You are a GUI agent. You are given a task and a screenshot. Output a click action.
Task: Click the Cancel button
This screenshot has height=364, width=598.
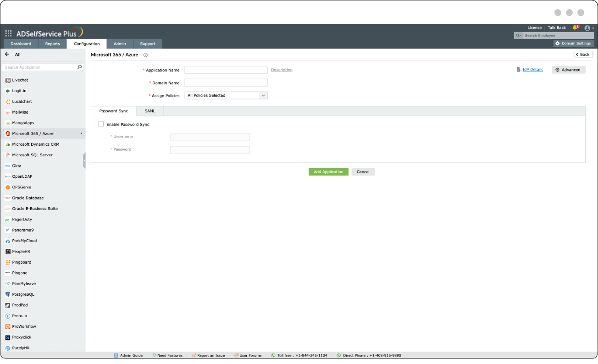pyautogui.click(x=363, y=172)
